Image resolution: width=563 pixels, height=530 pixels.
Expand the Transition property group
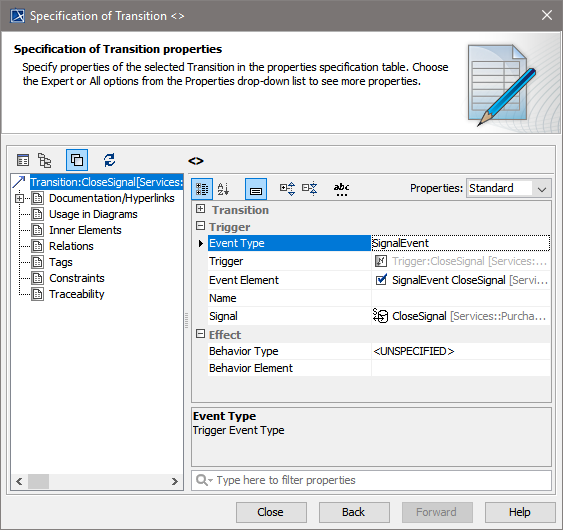coord(200,209)
